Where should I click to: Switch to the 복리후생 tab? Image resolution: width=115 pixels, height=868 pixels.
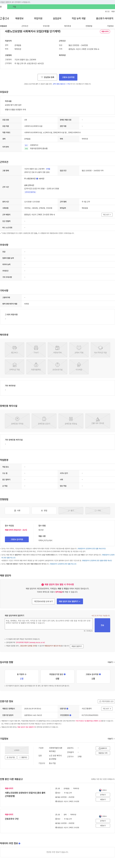(x=67, y=26)
